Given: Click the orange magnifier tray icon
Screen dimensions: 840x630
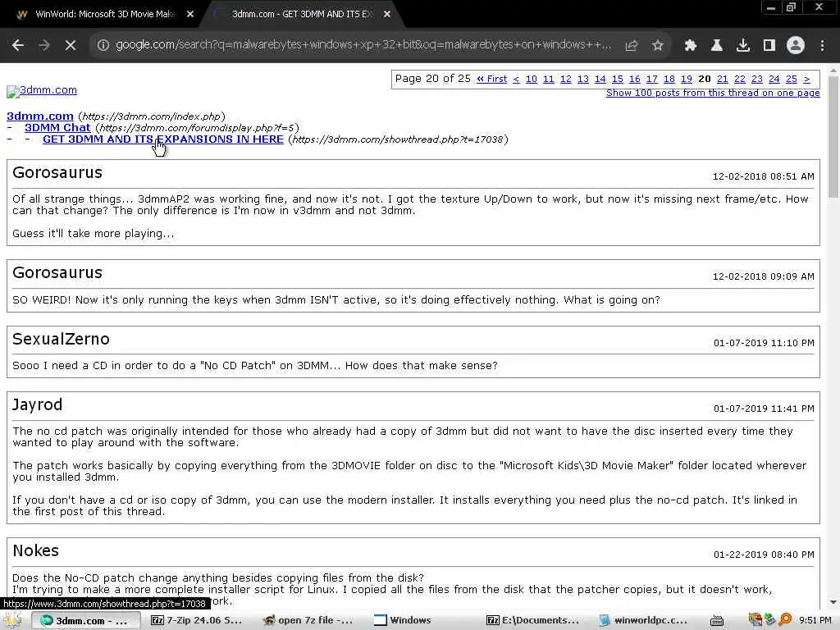Looking at the screenshot, I should tap(785, 620).
